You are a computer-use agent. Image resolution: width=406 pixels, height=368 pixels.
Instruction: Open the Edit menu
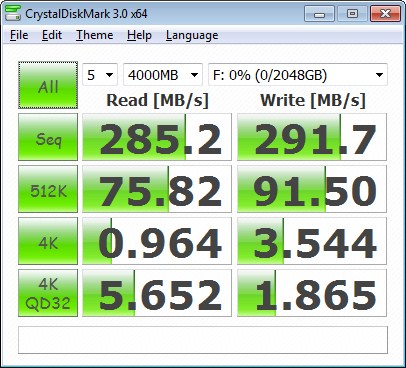tap(52, 35)
